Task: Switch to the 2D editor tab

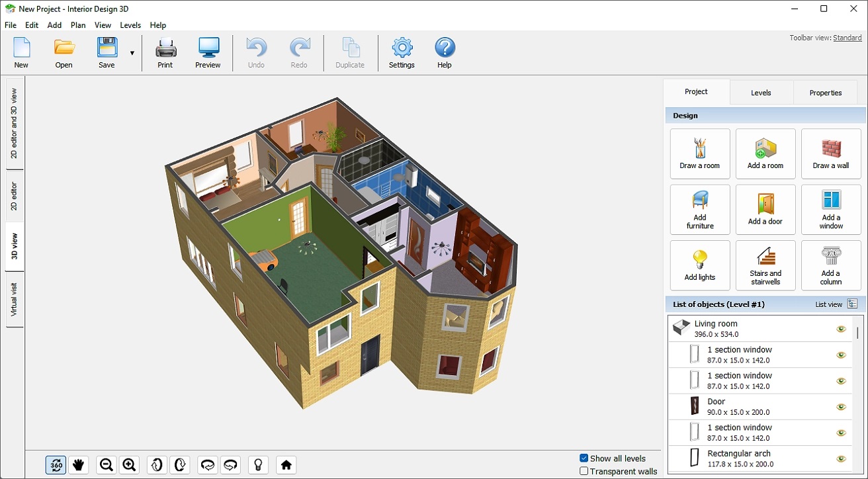Action: click(15, 196)
